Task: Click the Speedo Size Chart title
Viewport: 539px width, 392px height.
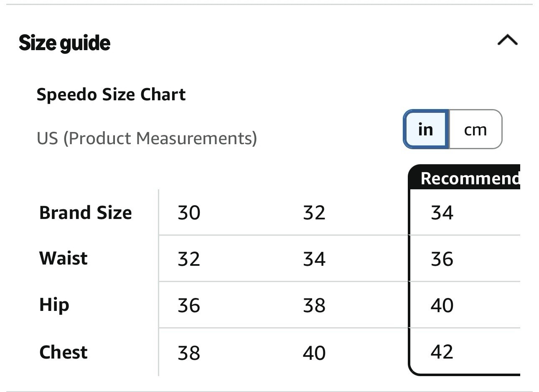Action: coord(111,94)
